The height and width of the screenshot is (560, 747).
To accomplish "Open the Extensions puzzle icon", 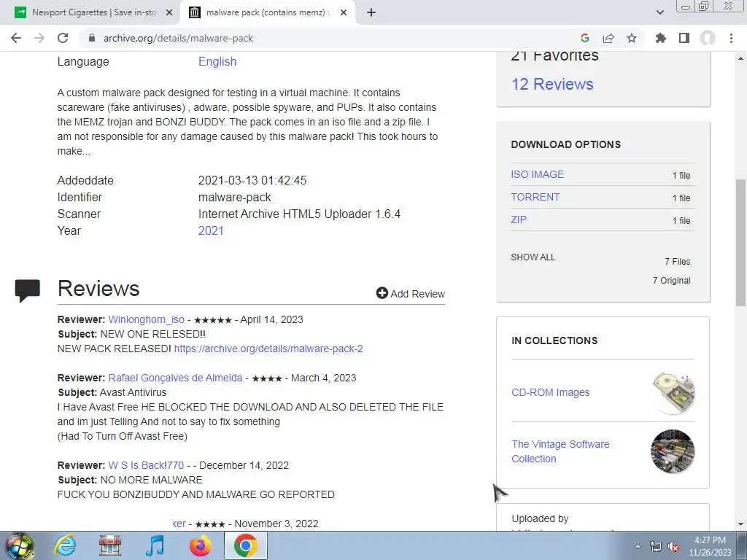I will (661, 38).
